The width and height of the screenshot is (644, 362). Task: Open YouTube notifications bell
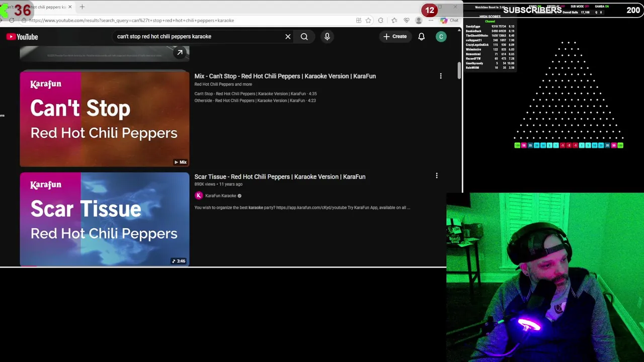coord(422,37)
